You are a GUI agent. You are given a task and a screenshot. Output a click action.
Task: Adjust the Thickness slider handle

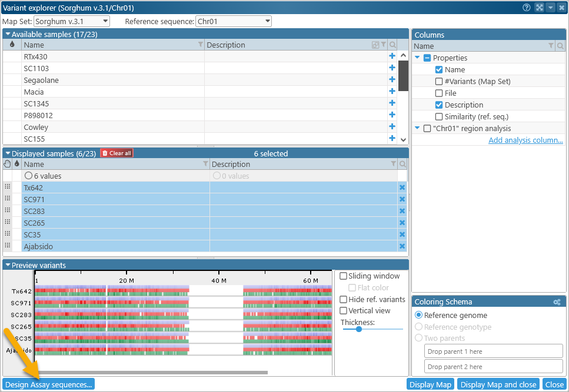click(x=358, y=329)
